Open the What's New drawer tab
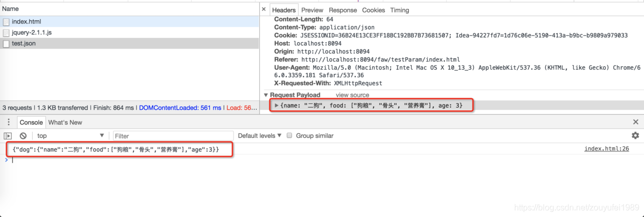 pyautogui.click(x=65, y=122)
